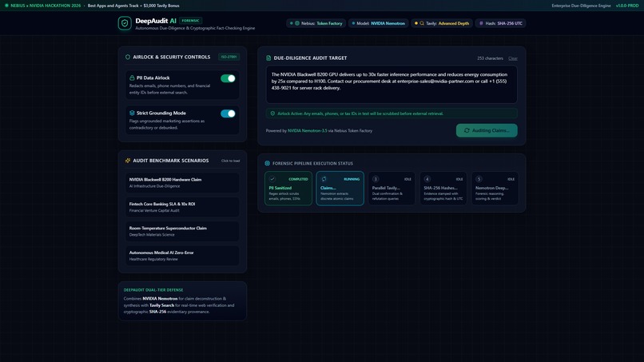This screenshot has height=362, width=644.
Task: Click the DeepAudit shield logo icon
Action: (x=125, y=23)
